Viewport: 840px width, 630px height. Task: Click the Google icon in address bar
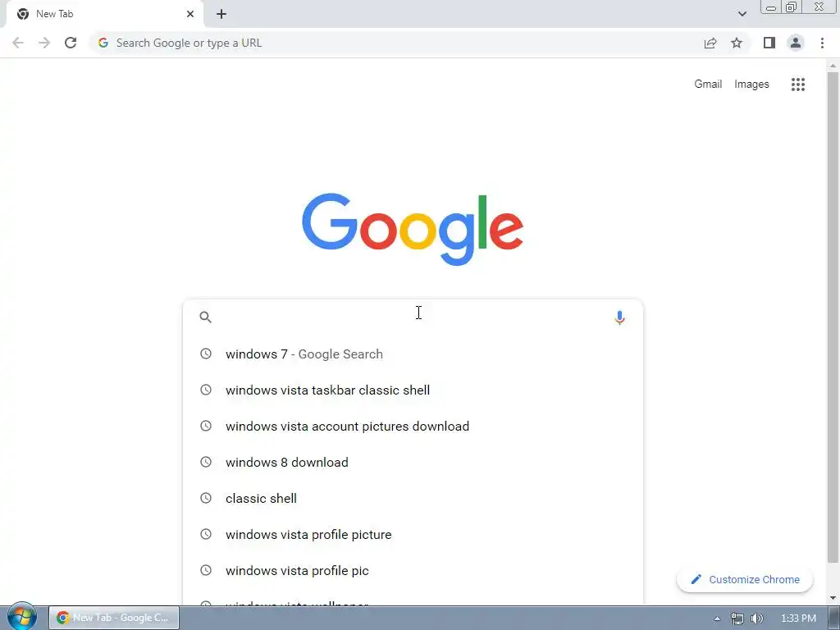click(103, 43)
